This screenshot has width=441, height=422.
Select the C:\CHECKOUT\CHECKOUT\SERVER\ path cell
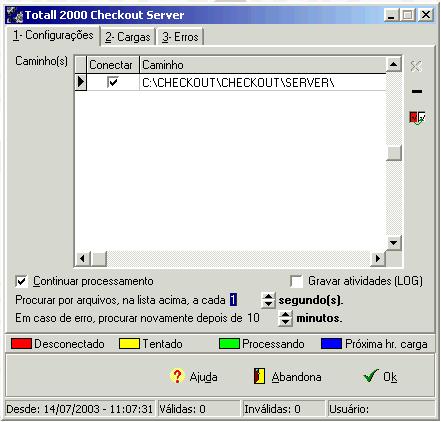[263, 82]
